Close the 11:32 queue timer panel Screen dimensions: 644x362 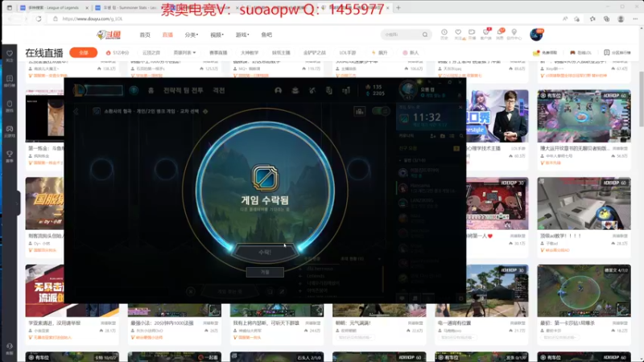[460, 107]
